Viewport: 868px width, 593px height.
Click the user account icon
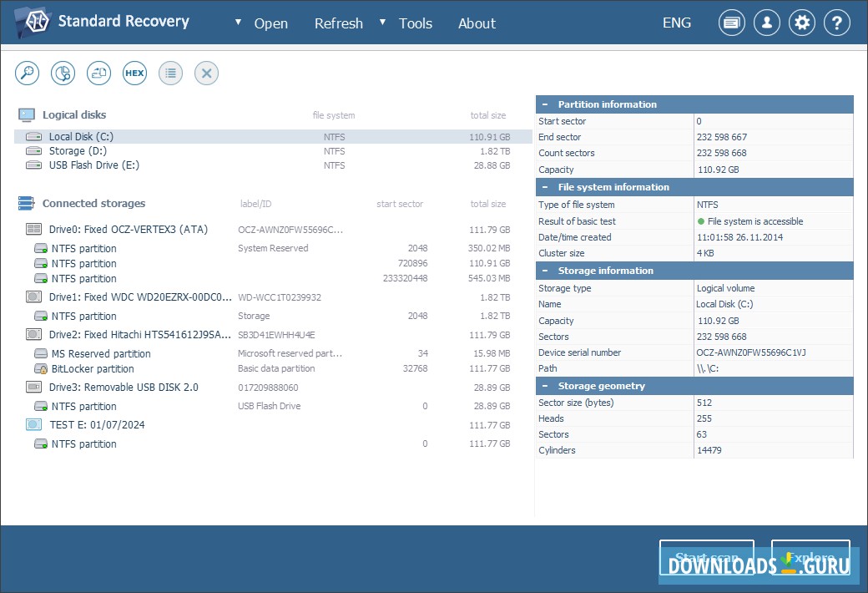click(x=766, y=23)
